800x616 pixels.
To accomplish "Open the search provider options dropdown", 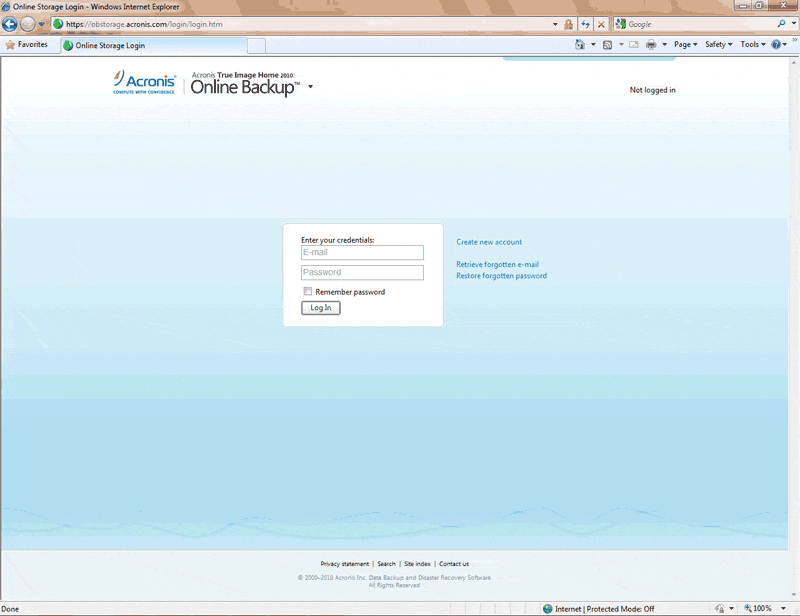I will point(793,23).
